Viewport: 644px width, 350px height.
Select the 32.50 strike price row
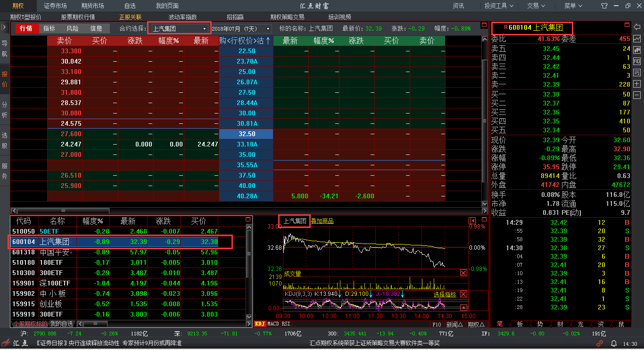click(247, 134)
